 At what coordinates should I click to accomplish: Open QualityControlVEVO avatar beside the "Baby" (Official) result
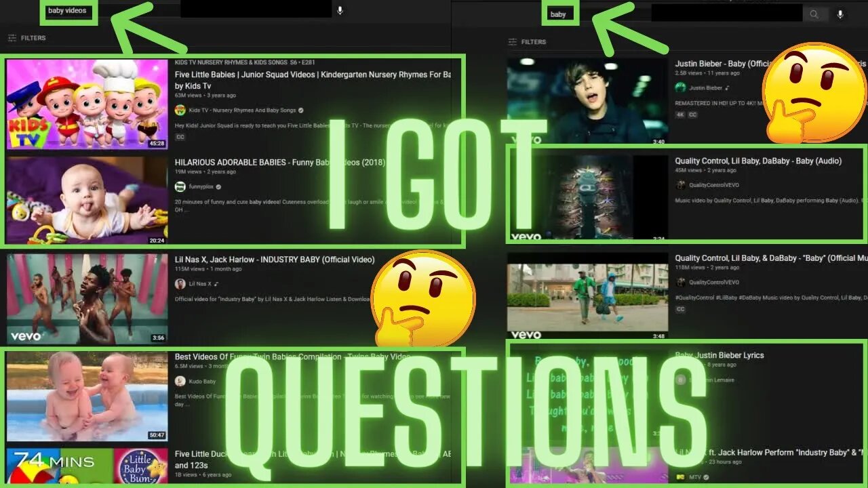[x=681, y=282]
